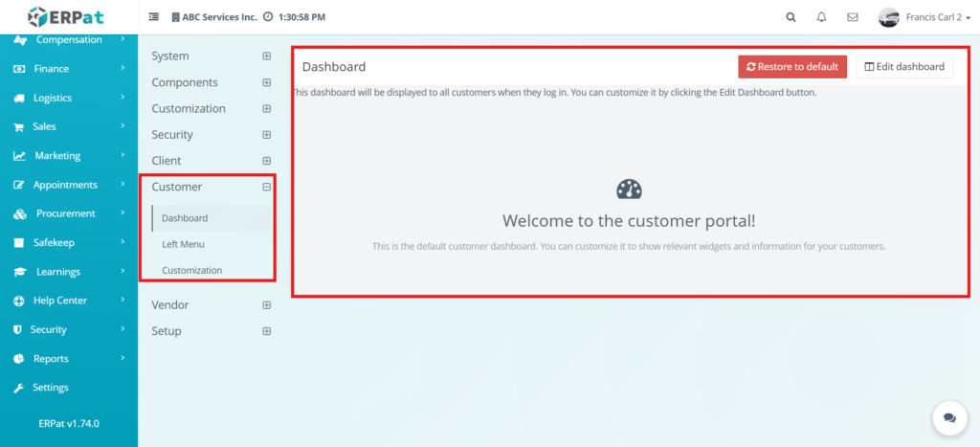The width and height of the screenshot is (980, 447).
Task: Click the Edit dashboard button
Action: [x=903, y=67]
